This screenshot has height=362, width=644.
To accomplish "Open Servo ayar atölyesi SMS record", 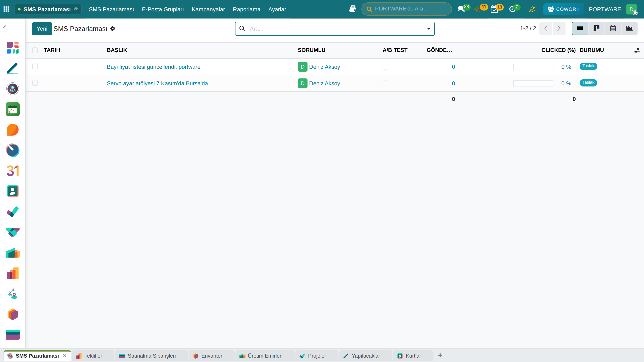I will click(158, 83).
